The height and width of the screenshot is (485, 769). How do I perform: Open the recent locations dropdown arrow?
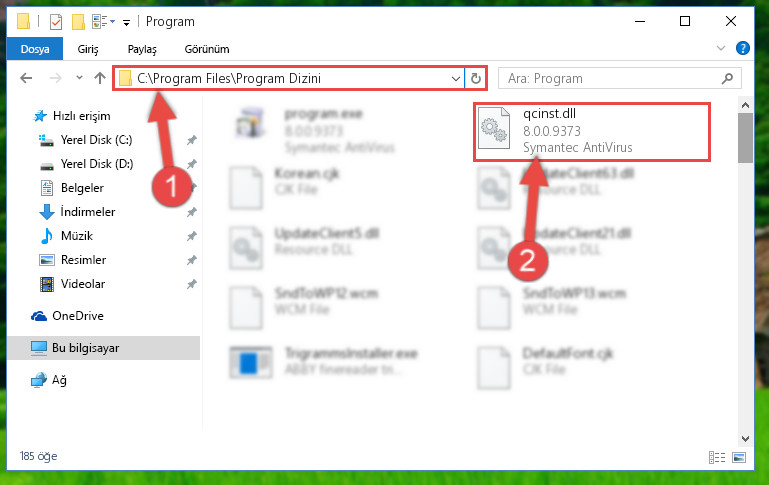click(x=79, y=77)
